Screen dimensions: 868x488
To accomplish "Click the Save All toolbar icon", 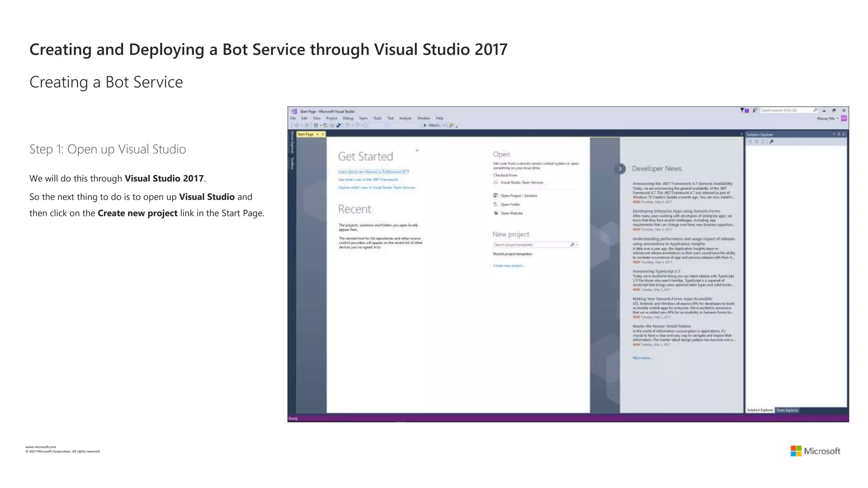I will point(339,125).
